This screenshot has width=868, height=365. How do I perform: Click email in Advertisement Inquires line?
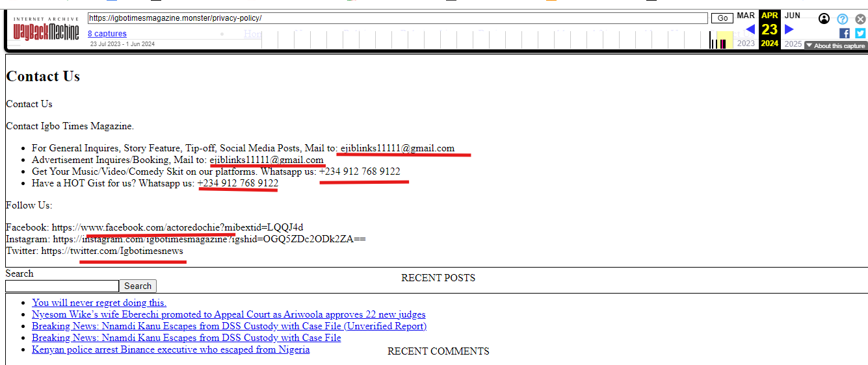point(267,160)
